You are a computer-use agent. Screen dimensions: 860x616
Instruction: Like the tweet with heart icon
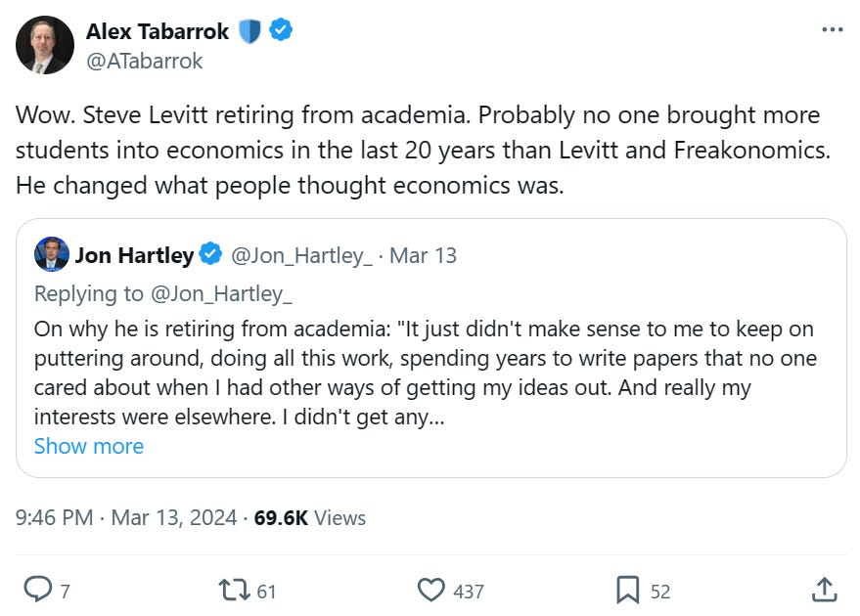431,590
